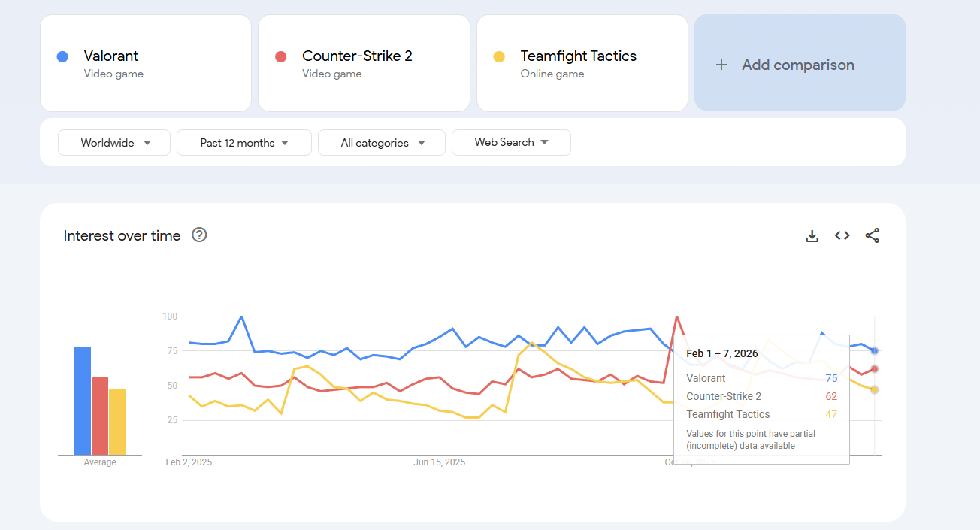Click the yellow Teamfight Tactics color dot
980x530 pixels.
tap(498, 56)
